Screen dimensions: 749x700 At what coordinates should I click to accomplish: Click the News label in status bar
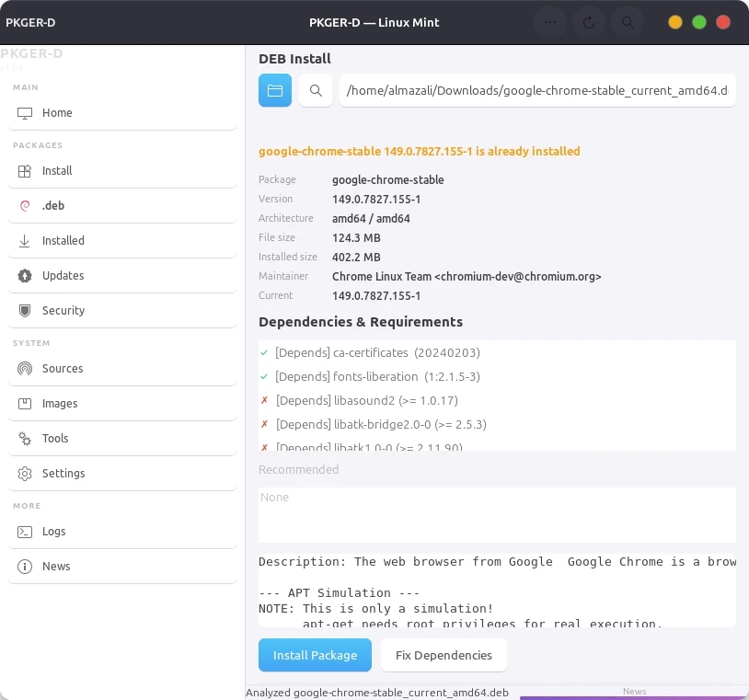pyautogui.click(x=634, y=692)
